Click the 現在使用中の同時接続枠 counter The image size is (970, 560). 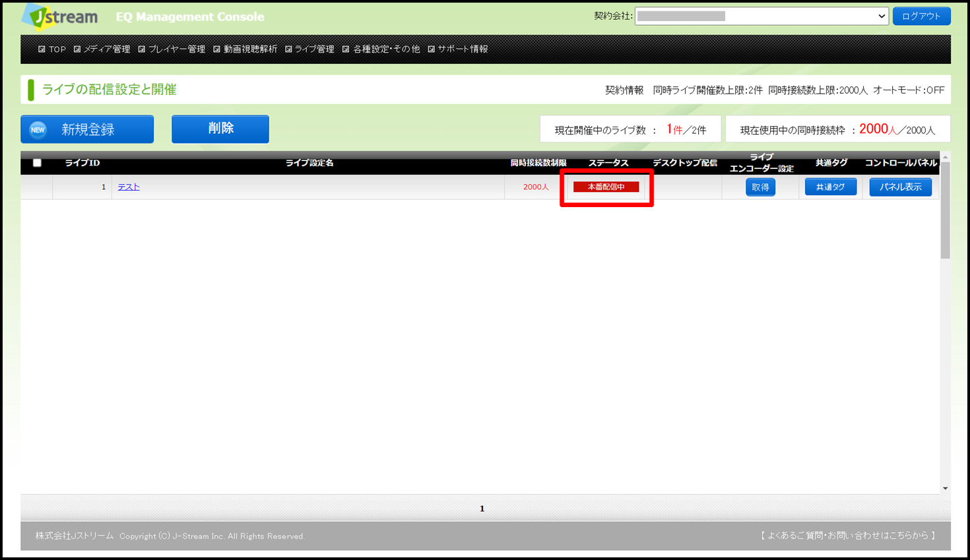pos(838,129)
